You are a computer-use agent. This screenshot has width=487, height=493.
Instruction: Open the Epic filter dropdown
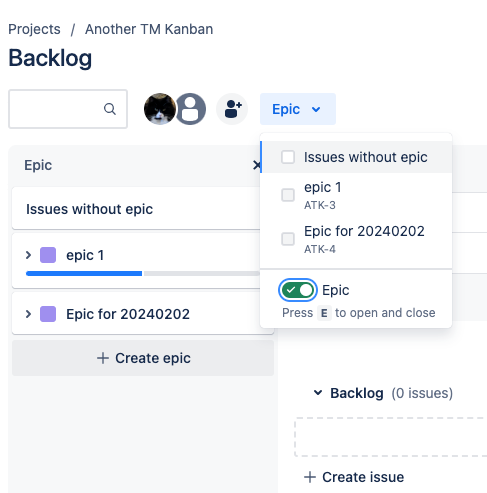pos(298,109)
